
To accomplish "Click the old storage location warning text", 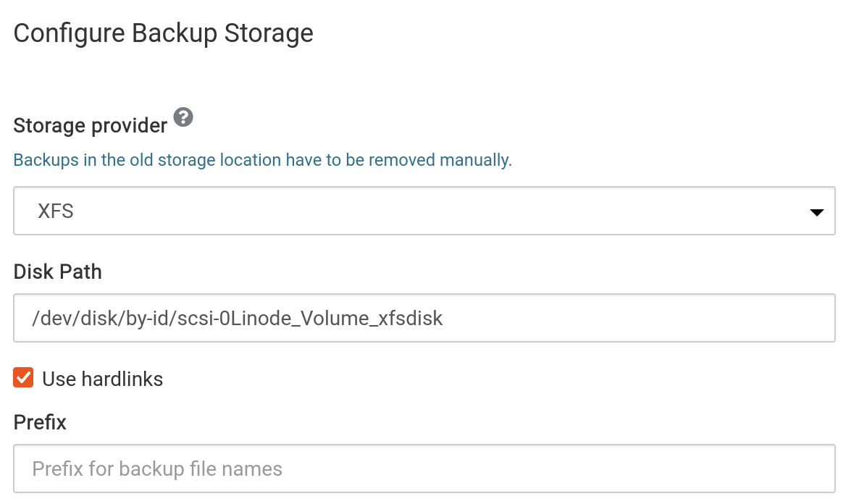I will click(x=262, y=160).
